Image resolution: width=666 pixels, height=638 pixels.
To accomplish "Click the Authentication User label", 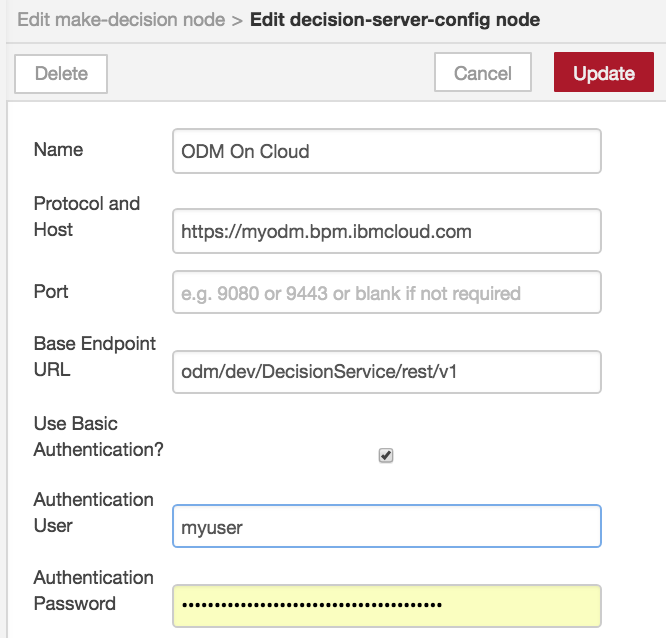I will [x=93, y=513].
